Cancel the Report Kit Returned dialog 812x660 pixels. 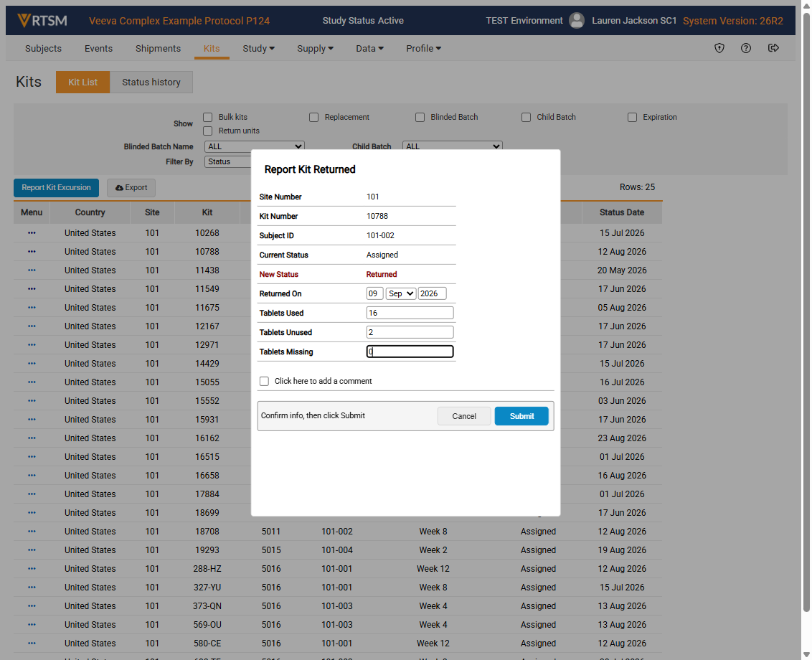coord(464,416)
